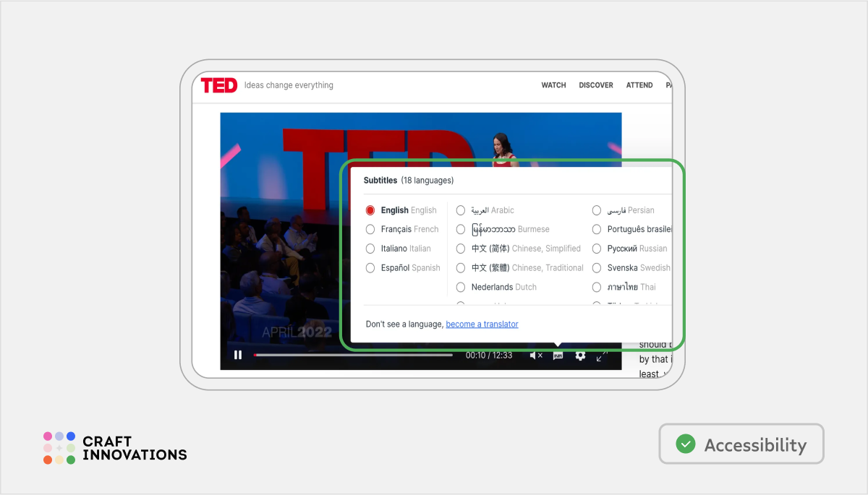
Task: Click the green Accessibility checkmark icon
Action: pos(685,444)
